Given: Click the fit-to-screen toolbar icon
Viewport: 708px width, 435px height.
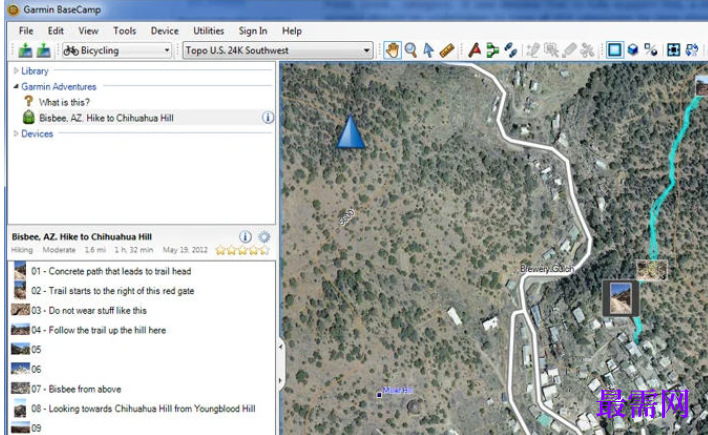Looking at the screenshot, I should click(x=673, y=50).
